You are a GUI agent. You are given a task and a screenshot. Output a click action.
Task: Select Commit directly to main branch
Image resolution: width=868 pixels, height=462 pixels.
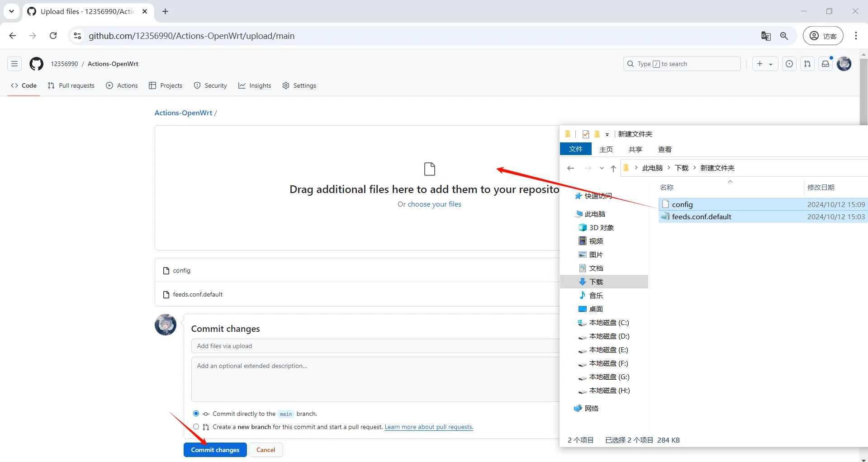tap(196, 414)
